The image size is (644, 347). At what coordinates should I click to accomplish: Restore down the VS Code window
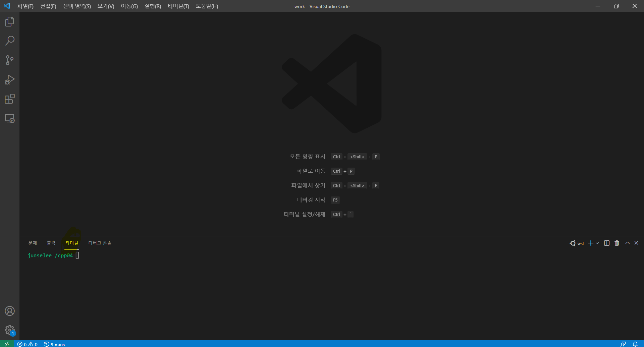click(x=616, y=6)
